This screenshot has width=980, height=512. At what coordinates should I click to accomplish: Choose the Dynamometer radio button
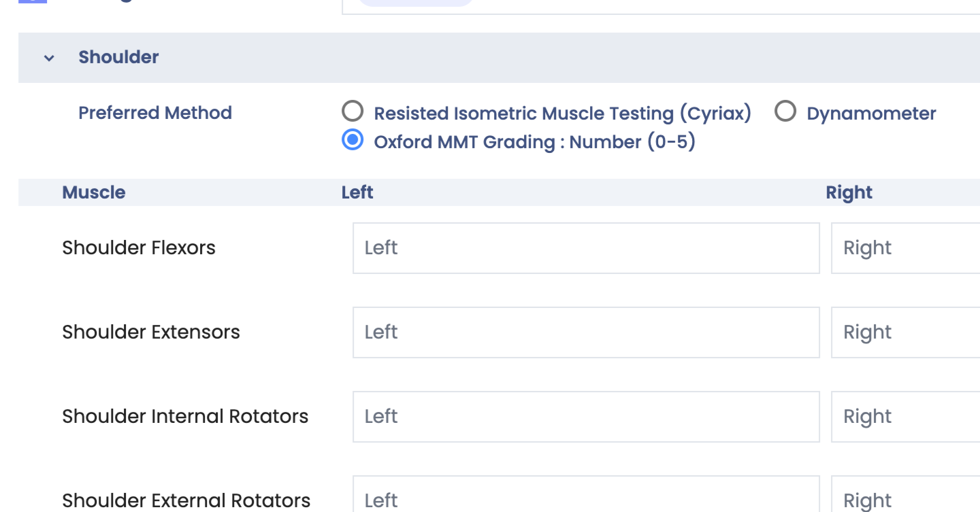[x=785, y=111]
